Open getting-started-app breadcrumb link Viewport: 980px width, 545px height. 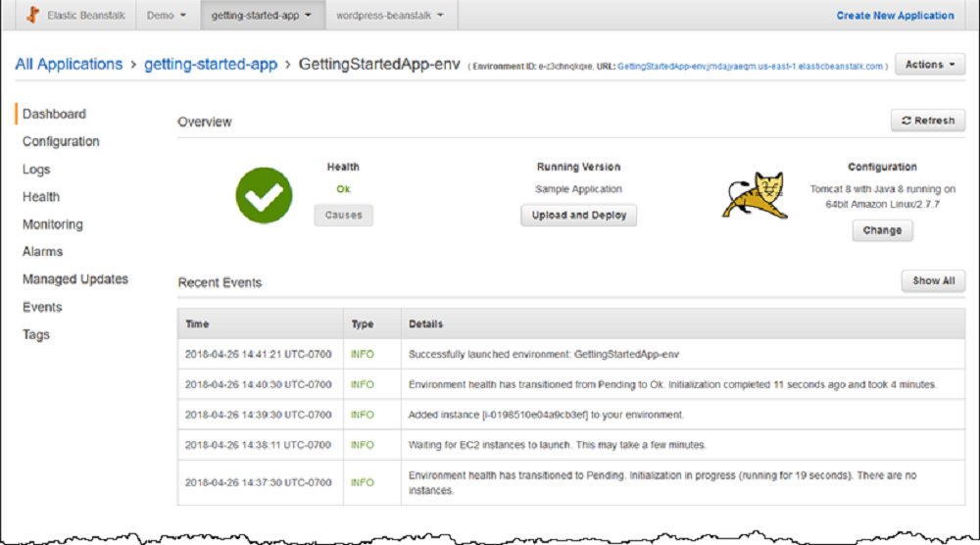[211, 65]
